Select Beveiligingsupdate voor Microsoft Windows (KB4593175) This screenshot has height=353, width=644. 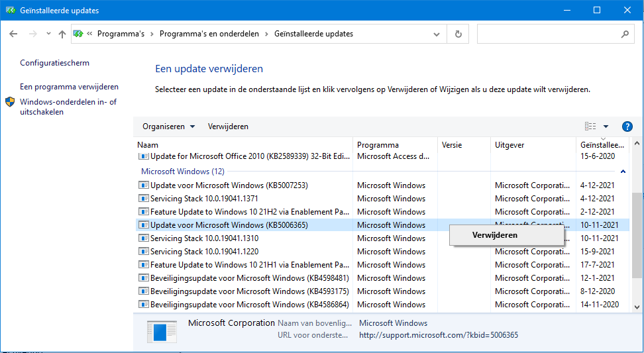(382, 291)
